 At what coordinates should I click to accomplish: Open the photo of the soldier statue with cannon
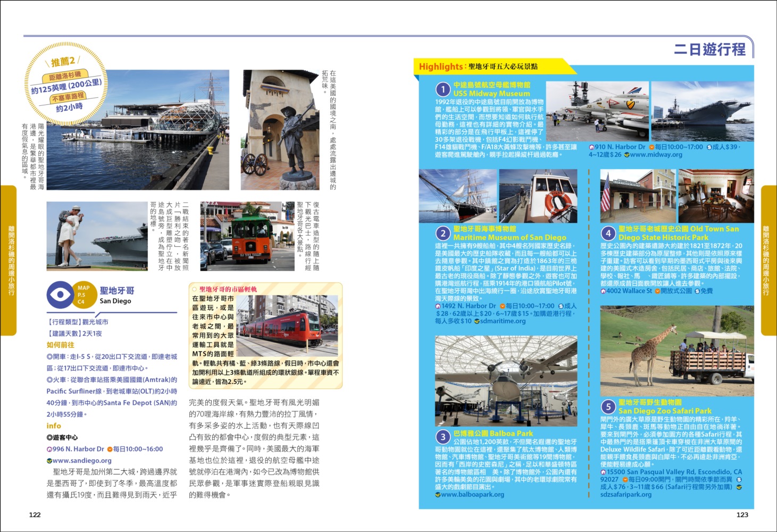pos(280,130)
